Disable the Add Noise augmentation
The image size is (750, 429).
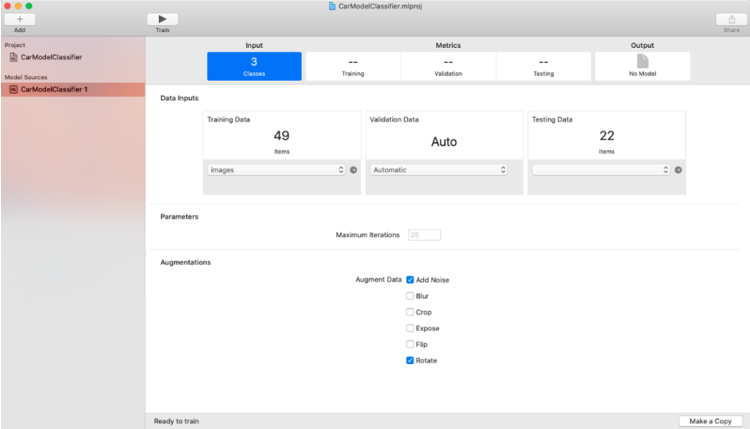tap(410, 280)
